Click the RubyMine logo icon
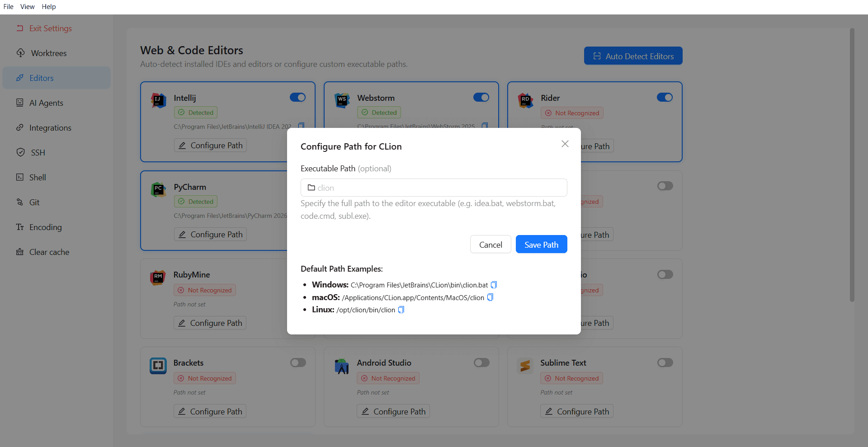Screen dimensions: 868x447 (158, 277)
